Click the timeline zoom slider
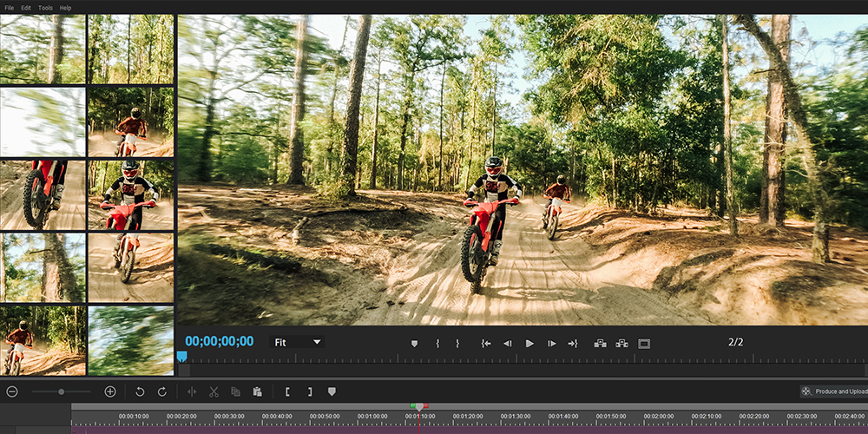The height and width of the screenshot is (434, 868). 62,392
